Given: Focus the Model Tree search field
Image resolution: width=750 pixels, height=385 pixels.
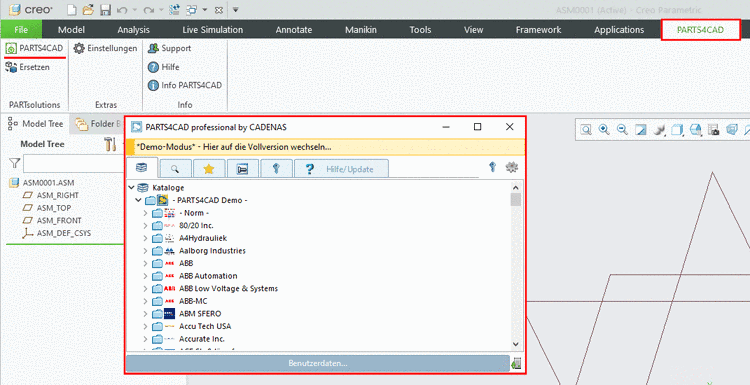Looking at the screenshot, I should [74, 164].
